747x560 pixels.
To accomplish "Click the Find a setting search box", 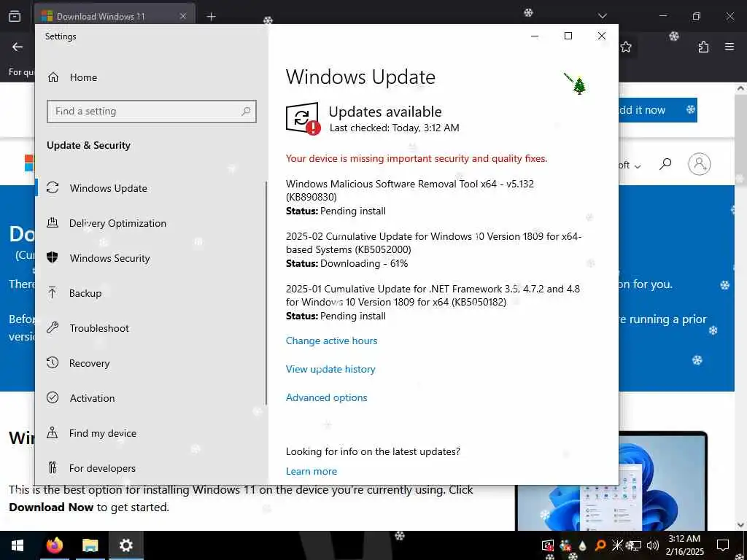I will [152, 112].
